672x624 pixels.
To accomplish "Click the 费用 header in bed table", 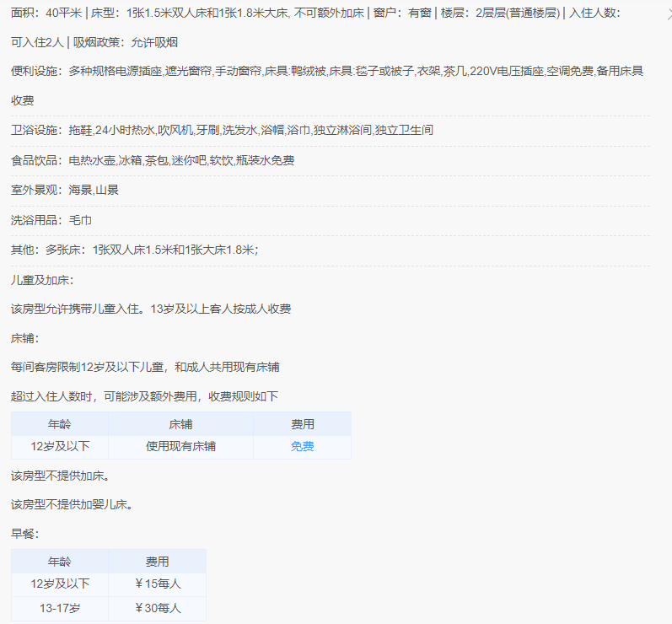I will (302, 424).
